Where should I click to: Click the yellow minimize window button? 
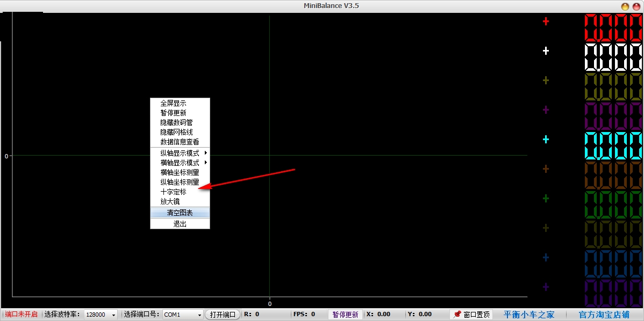click(x=625, y=6)
